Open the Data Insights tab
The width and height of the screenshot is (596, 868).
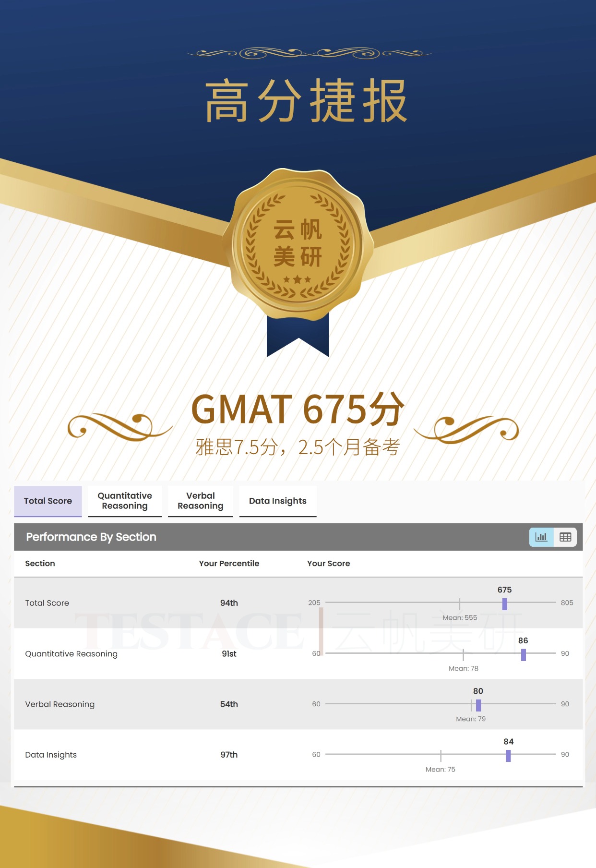pyautogui.click(x=278, y=501)
